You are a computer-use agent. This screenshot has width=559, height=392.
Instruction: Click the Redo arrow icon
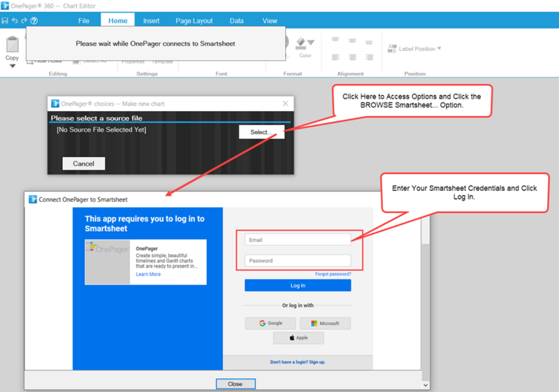[24, 20]
